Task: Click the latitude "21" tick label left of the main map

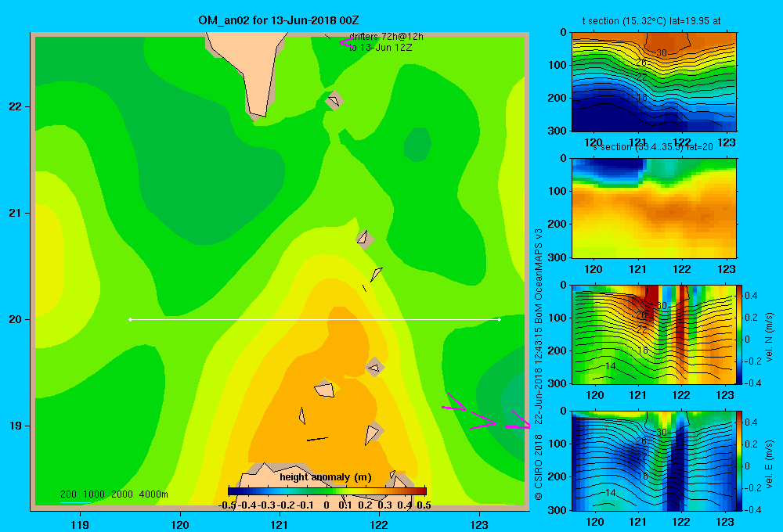Action: 15,213
